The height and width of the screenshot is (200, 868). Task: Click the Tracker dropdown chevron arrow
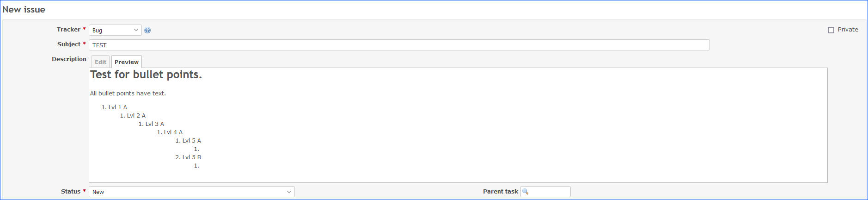point(136,30)
